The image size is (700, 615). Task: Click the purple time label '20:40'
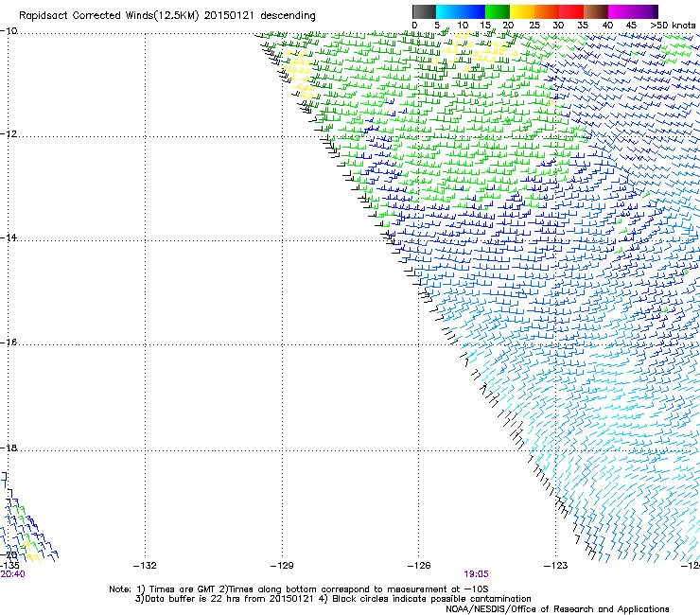[x=12, y=574]
